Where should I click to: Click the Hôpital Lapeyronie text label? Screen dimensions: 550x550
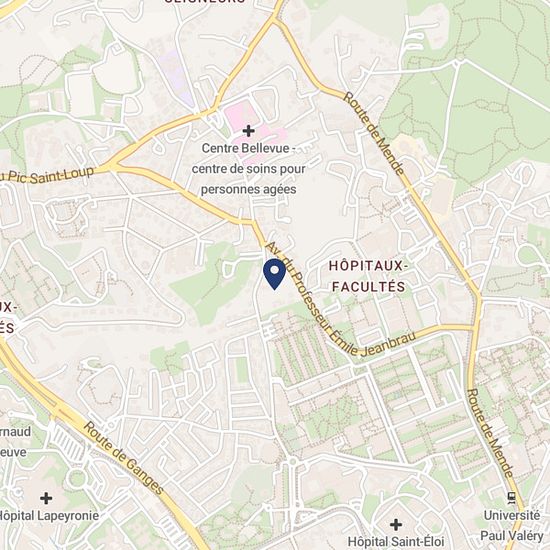(x=48, y=516)
